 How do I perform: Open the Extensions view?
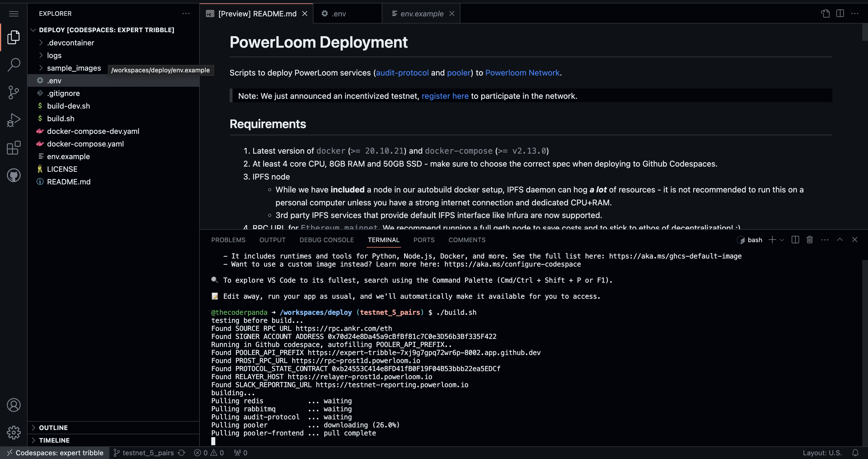(x=13, y=148)
